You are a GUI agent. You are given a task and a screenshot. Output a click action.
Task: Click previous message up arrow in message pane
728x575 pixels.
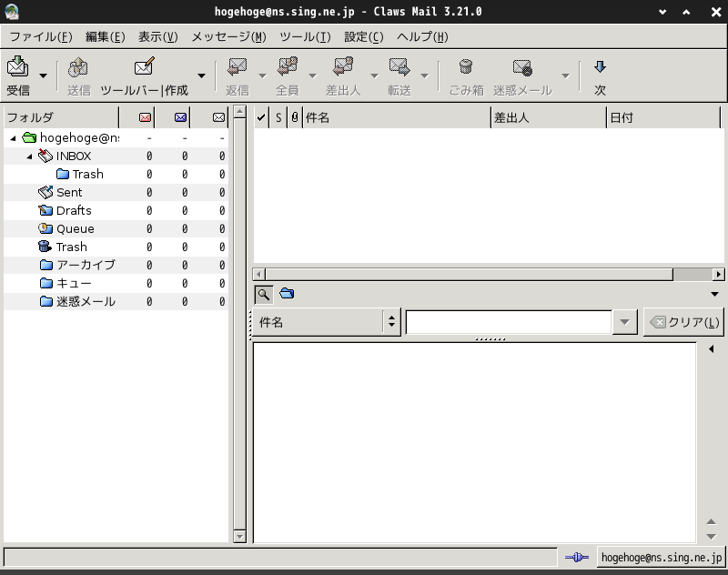tap(711, 521)
